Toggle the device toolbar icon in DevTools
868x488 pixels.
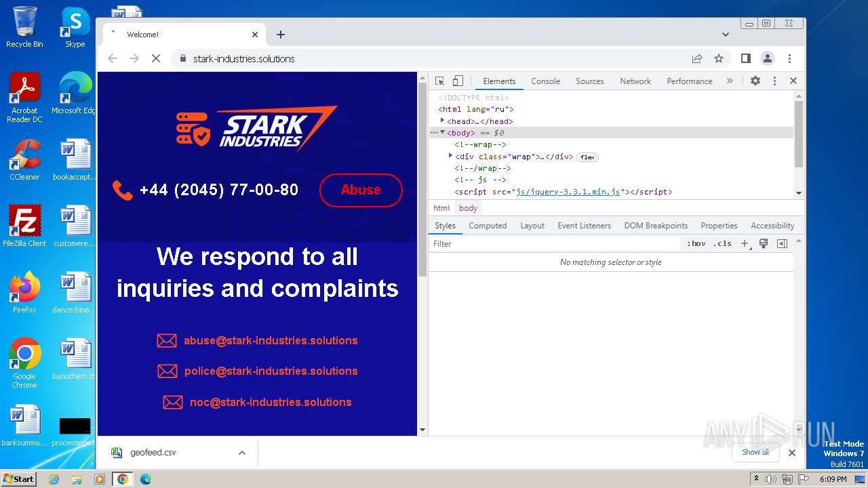click(458, 81)
